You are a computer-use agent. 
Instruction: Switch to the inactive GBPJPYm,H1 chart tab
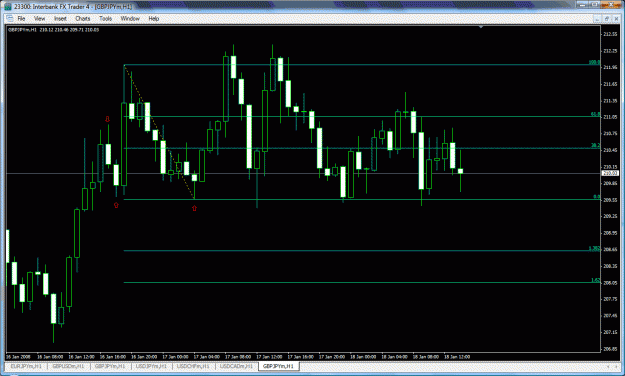point(110,366)
